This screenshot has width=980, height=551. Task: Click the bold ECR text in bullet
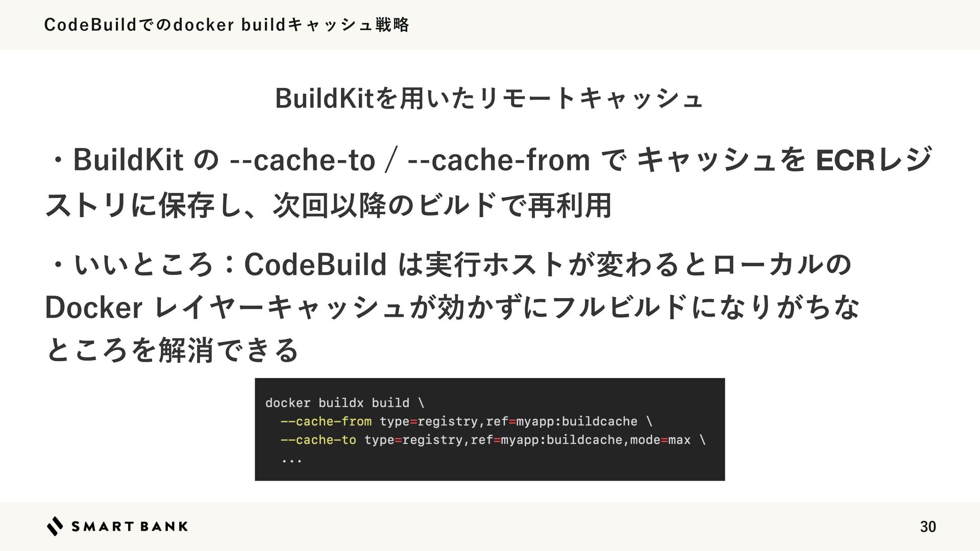(x=845, y=160)
